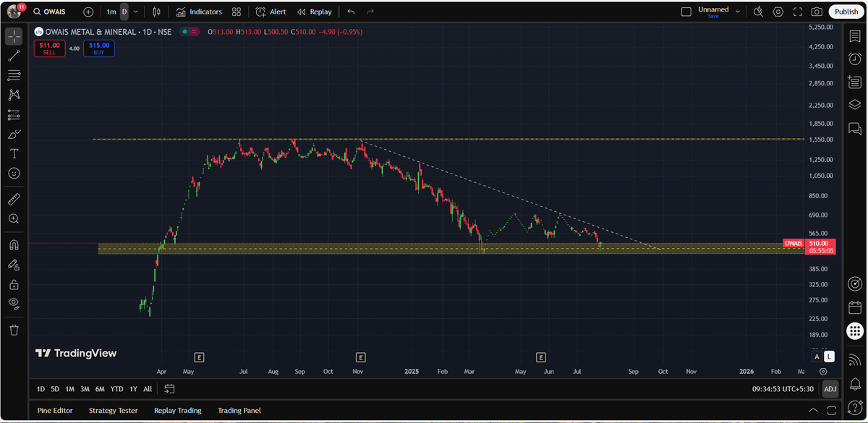
Task: Open the object tree layers panel
Action: pyautogui.click(x=854, y=104)
